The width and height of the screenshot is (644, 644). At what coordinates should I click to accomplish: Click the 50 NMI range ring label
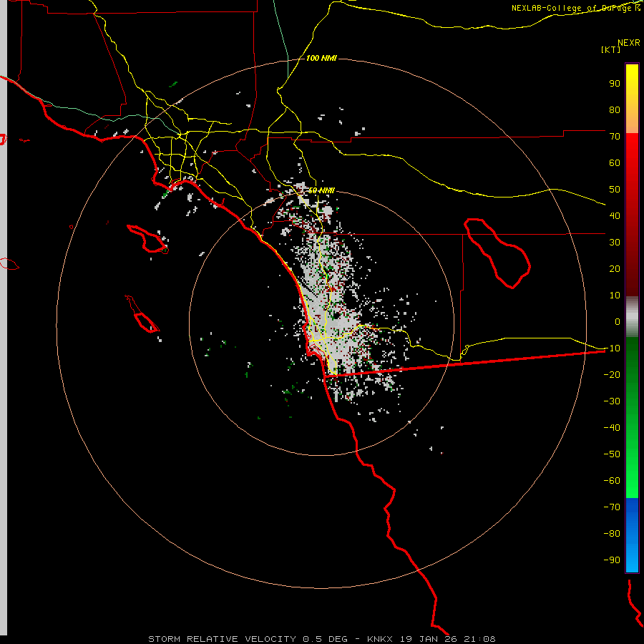pyautogui.click(x=321, y=190)
